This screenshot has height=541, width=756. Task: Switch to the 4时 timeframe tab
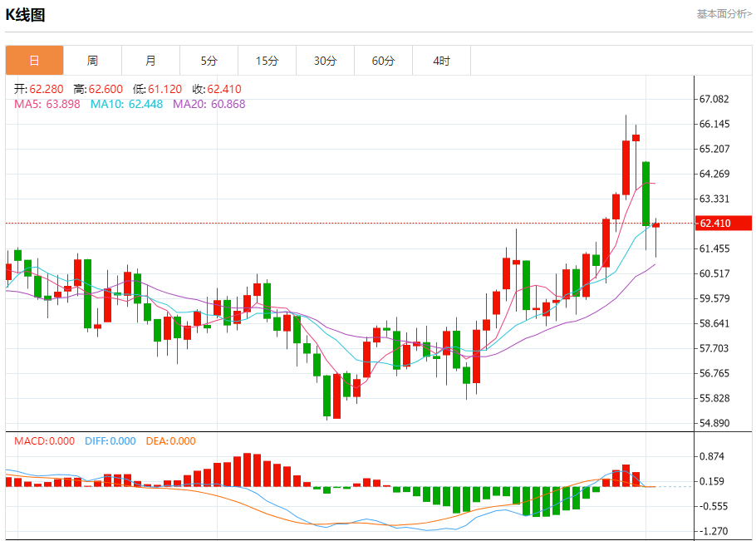[441, 61]
